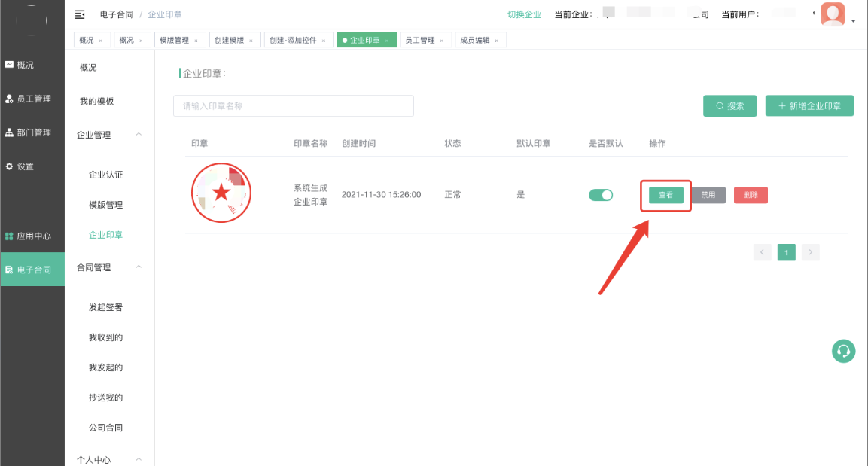Click the user avatar icon
The width and height of the screenshot is (868, 466).
(x=833, y=14)
